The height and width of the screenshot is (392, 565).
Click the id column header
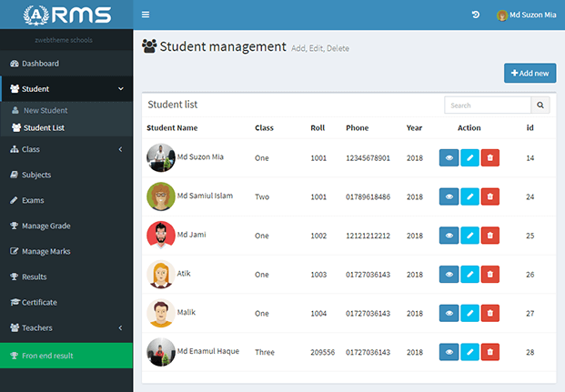point(530,128)
